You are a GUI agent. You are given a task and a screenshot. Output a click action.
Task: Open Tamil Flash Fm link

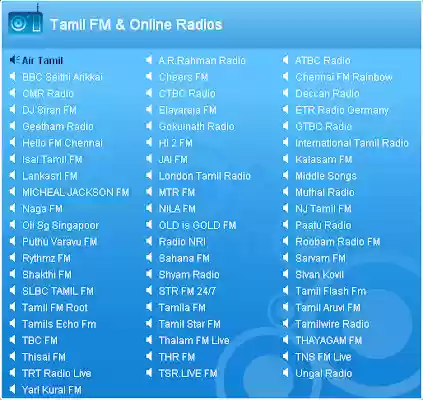click(x=331, y=291)
